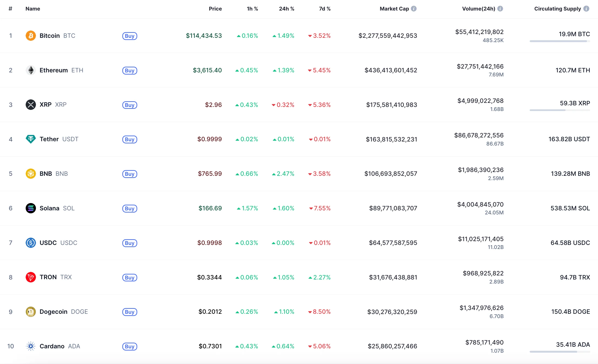Click the Dogecoin logo icon
This screenshot has height=364, width=598.
(x=31, y=312)
